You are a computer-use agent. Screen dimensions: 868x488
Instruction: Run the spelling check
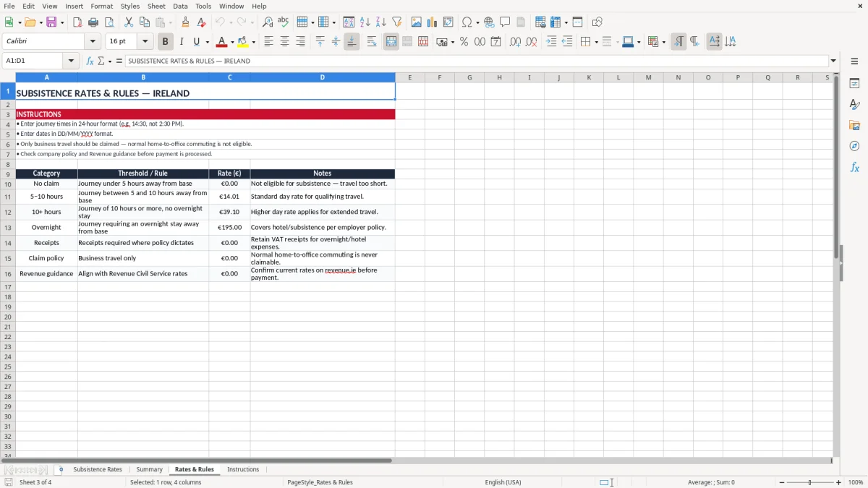tap(284, 22)
